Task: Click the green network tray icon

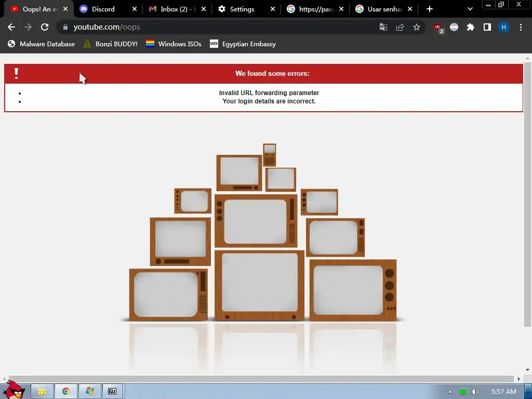Action: 463,392
